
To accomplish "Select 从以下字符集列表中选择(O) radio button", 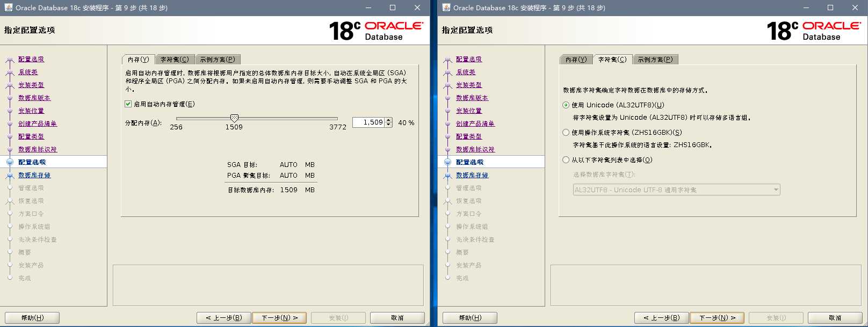I will tap(566, 160).
